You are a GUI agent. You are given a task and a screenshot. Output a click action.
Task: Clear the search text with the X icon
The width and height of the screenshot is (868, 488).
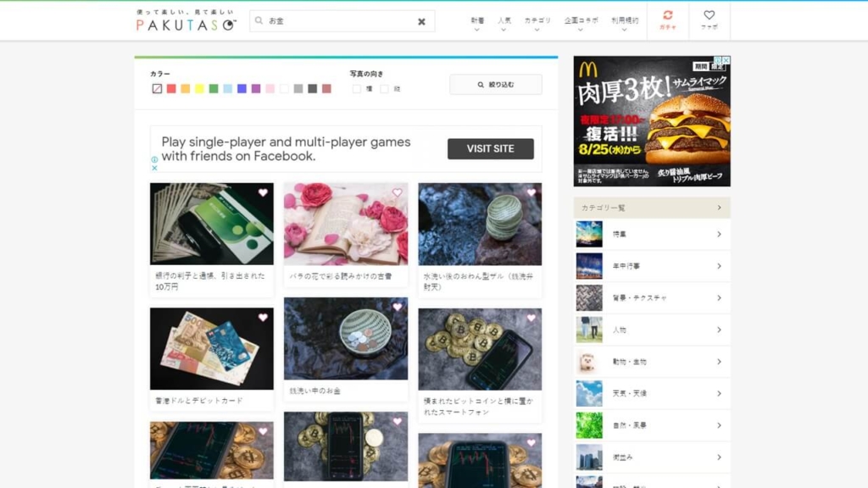(x=422, y=21)
